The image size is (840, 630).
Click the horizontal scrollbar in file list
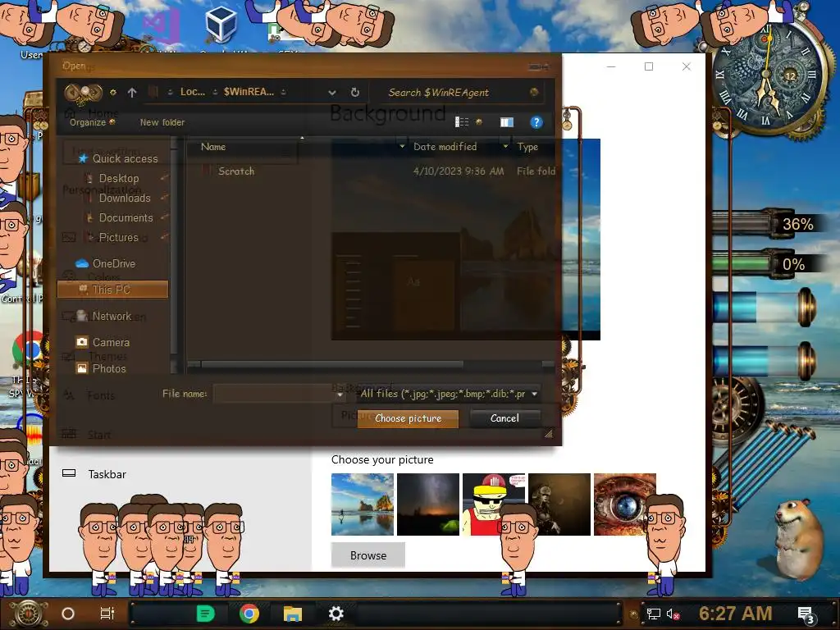pos(332,365)
